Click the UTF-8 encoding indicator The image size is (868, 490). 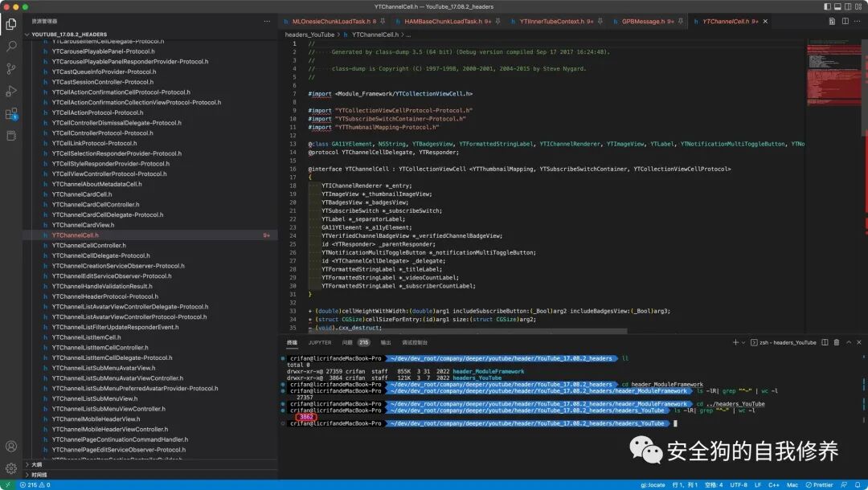pos(738,485)
